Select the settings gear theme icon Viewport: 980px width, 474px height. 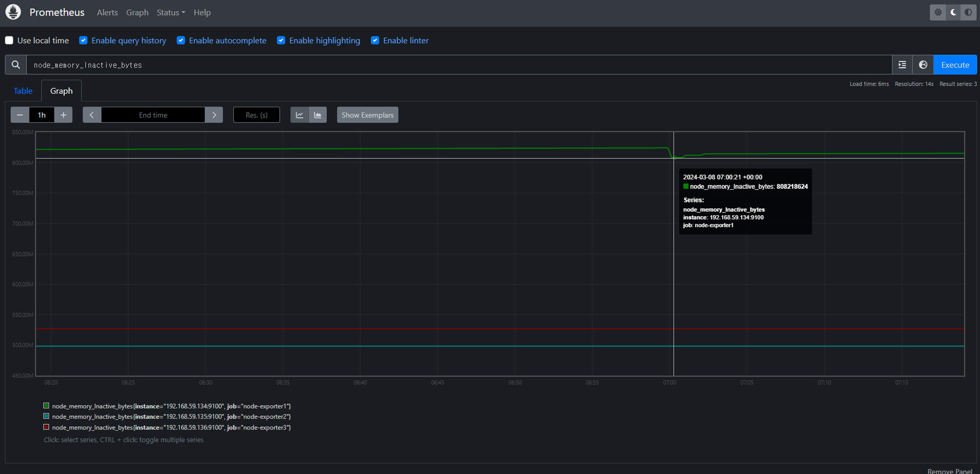tap(938, 12)
